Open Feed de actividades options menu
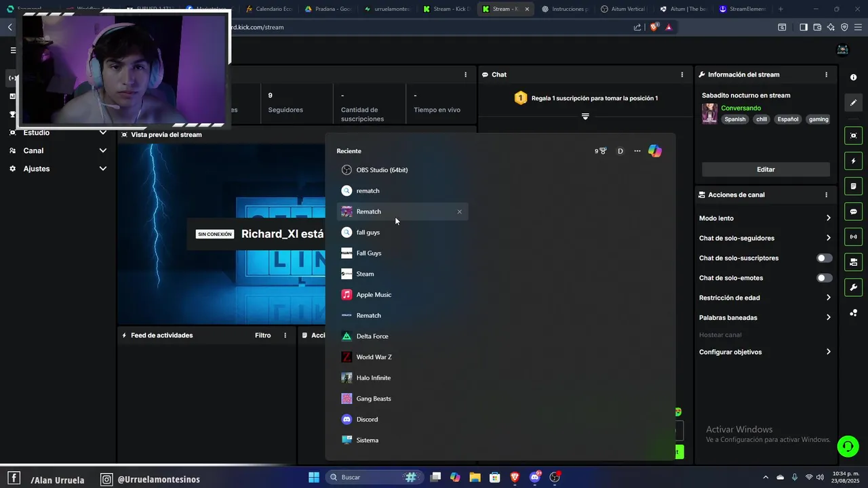Screen dimensions: 868x488 pos(285,335)
